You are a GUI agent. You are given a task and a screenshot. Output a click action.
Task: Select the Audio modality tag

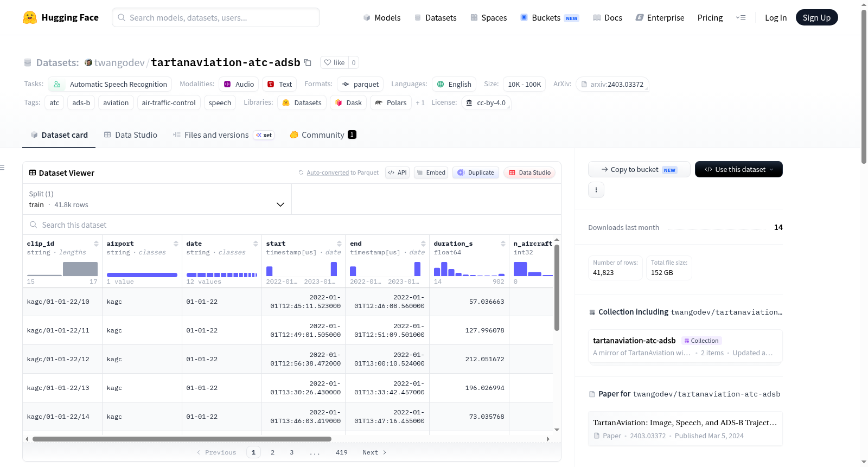coord(239,84)
